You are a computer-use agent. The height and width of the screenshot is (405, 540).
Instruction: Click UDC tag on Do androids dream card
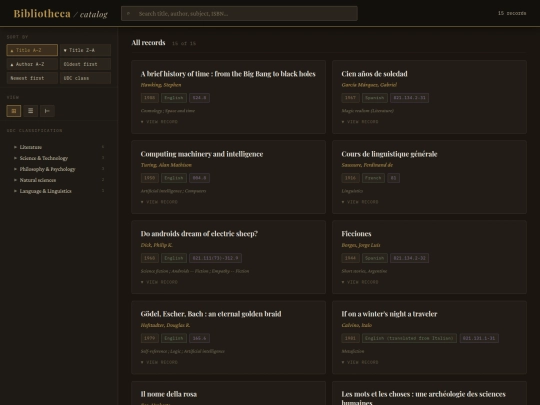[x=215, y=258]
